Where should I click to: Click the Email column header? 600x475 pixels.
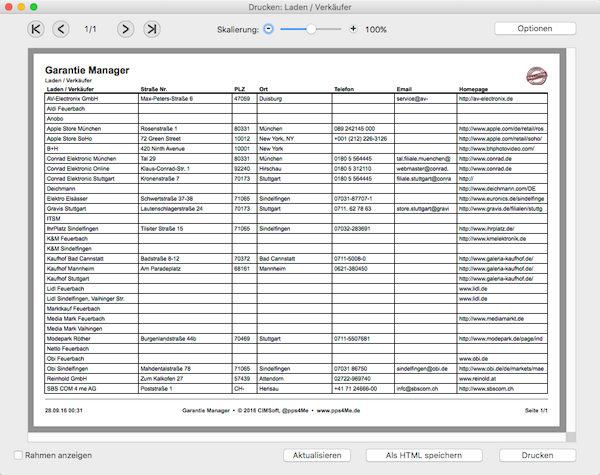(404, 89)
